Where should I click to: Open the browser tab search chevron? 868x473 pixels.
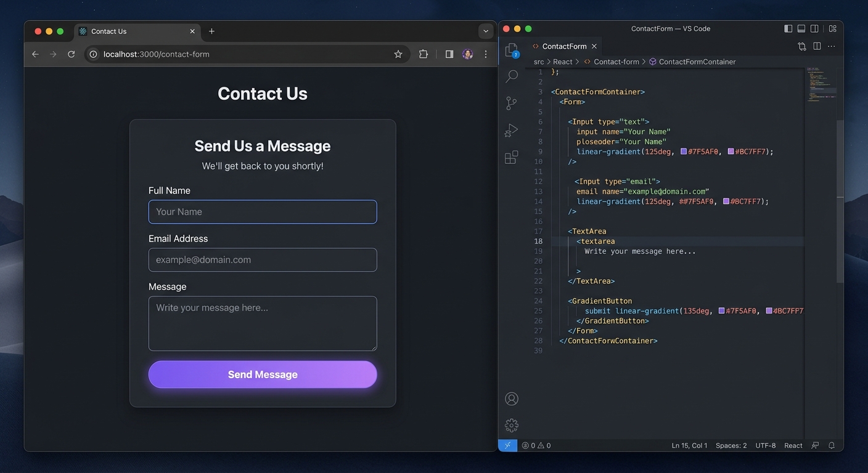click(486, 31)
